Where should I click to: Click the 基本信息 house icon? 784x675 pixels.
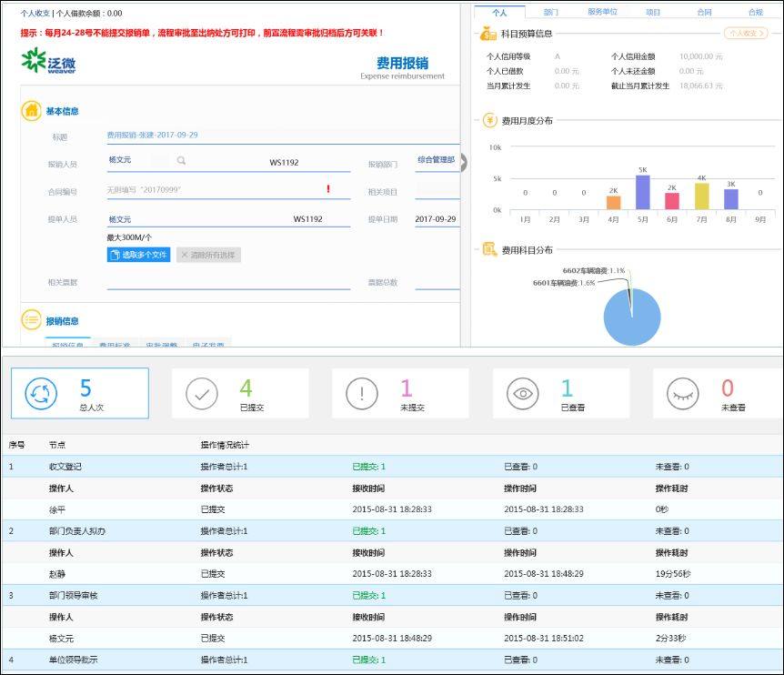point(31,111)
